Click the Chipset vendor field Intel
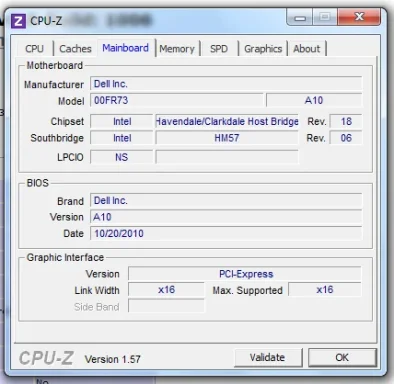This screenshot has width=394, height=384. click(x=122, y=121)
